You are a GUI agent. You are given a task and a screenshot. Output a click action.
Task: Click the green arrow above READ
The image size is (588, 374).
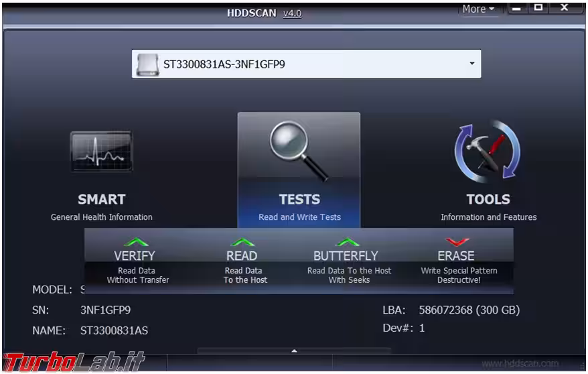tap(242, 242)
